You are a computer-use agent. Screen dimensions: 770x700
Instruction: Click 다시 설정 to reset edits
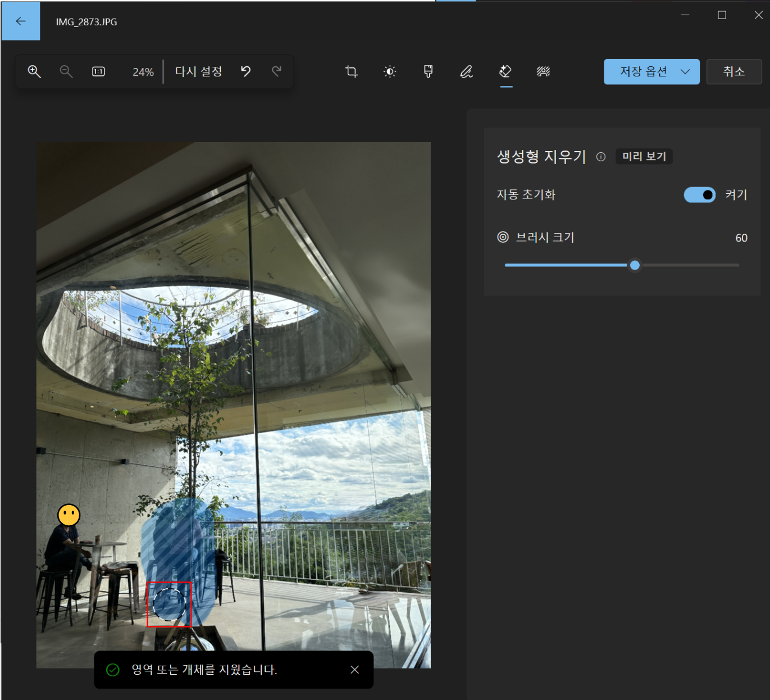[x=198, y=71]
